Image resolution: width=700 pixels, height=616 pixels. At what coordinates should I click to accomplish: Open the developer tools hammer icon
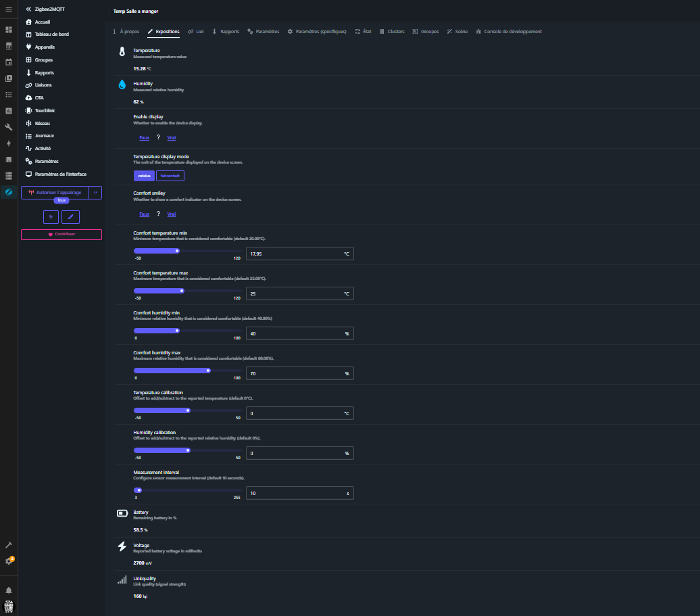(x=9, y=545)
